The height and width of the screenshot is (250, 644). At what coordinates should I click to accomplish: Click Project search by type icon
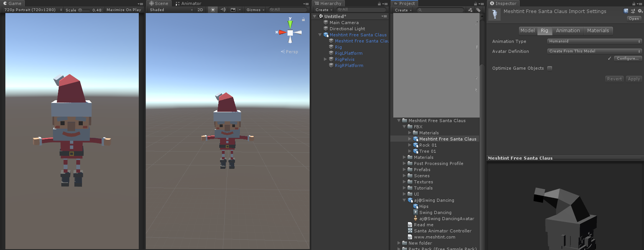point(470,10)
